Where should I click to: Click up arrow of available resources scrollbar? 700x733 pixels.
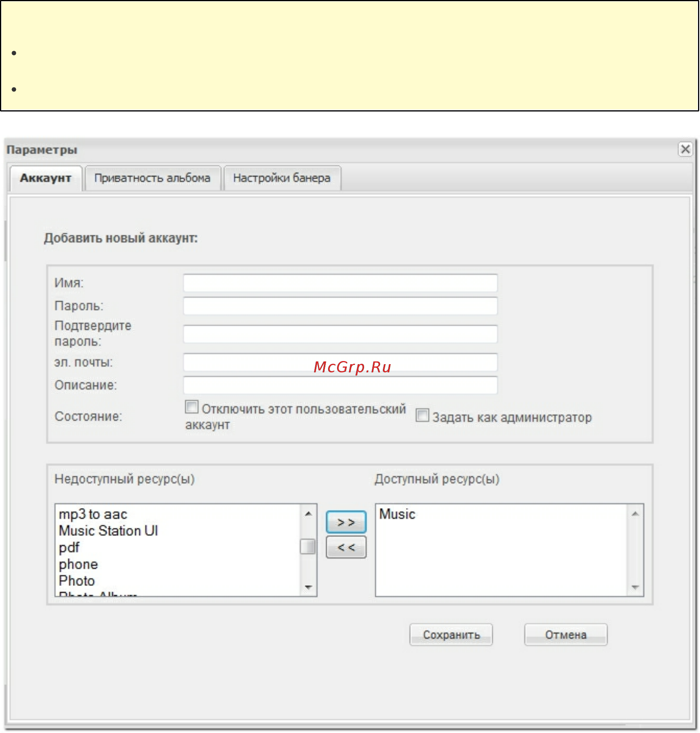[x=635, y=514]
